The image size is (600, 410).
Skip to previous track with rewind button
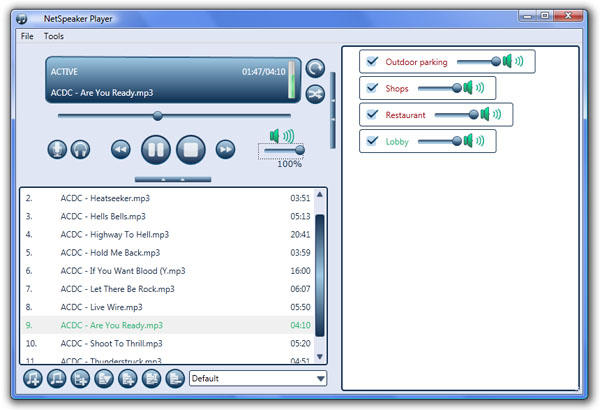(x=121, y=149)
